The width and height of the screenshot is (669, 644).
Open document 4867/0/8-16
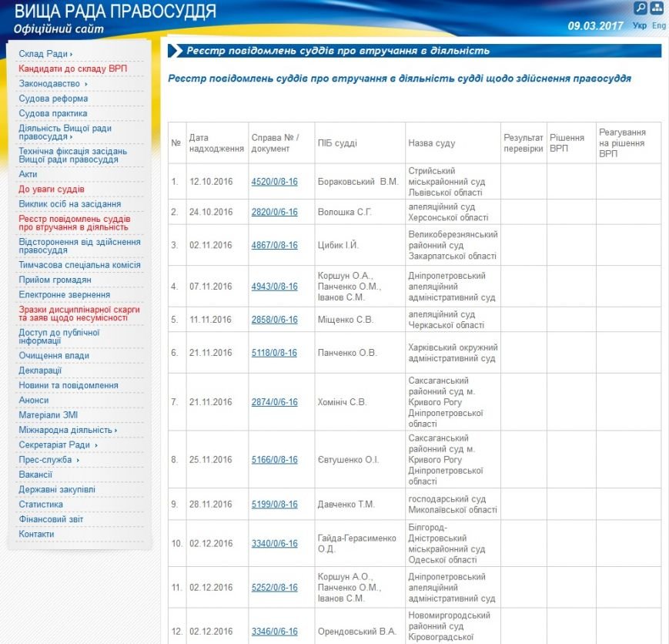pyautogui.click(x=274, y=245)
